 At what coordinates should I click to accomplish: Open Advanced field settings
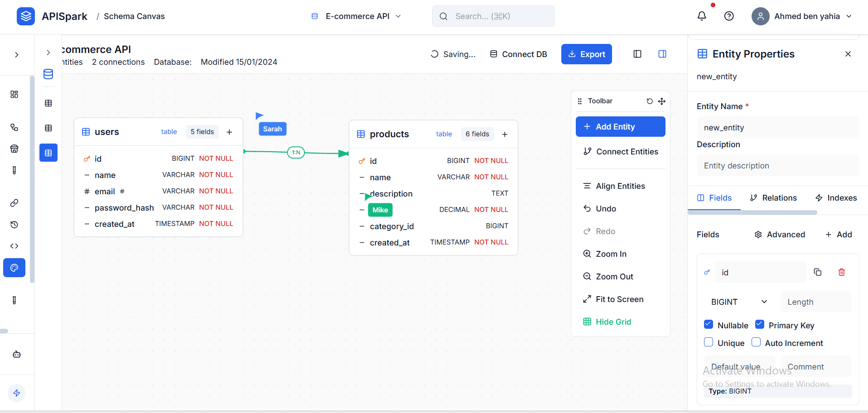[780, 235]
